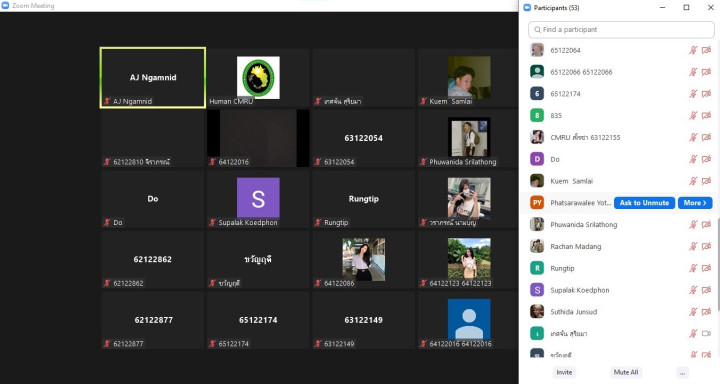
Task: Click 65122064 participant name
Action: coord(565,50)
